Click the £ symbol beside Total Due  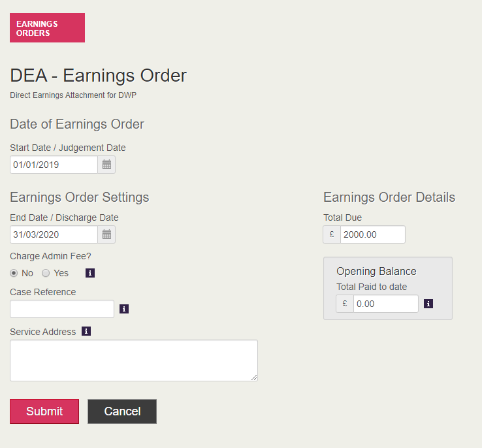[332, 234]
